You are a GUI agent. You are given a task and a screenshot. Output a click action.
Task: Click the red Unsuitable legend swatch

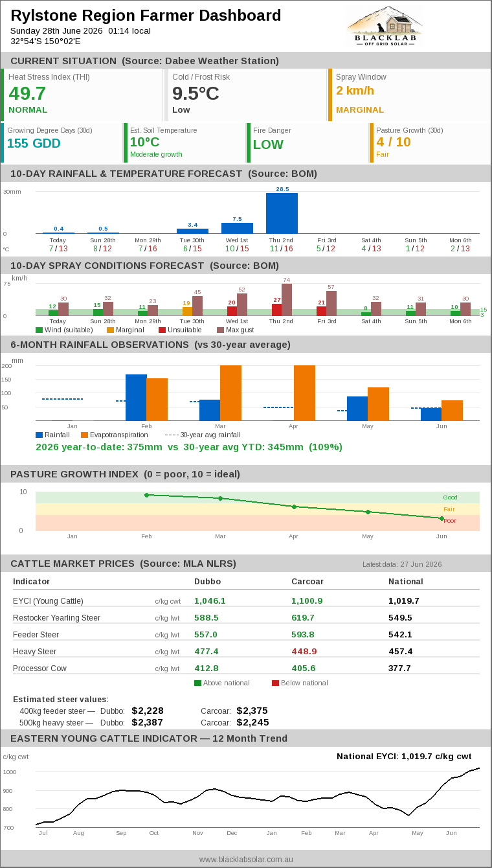(x=162, y=330)
